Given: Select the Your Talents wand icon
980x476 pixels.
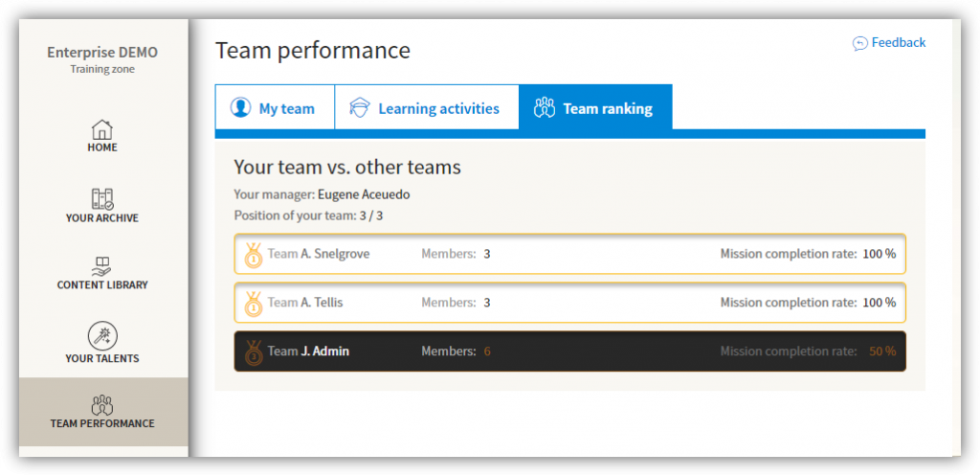Looking at the screenshot, I should [102, 336].
